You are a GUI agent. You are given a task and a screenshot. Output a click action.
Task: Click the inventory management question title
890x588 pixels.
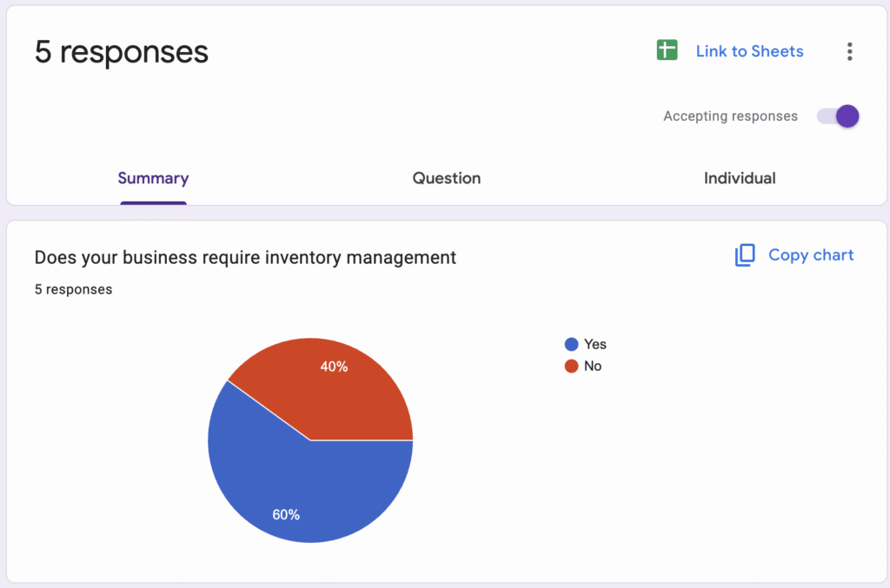tap(245, 257)
